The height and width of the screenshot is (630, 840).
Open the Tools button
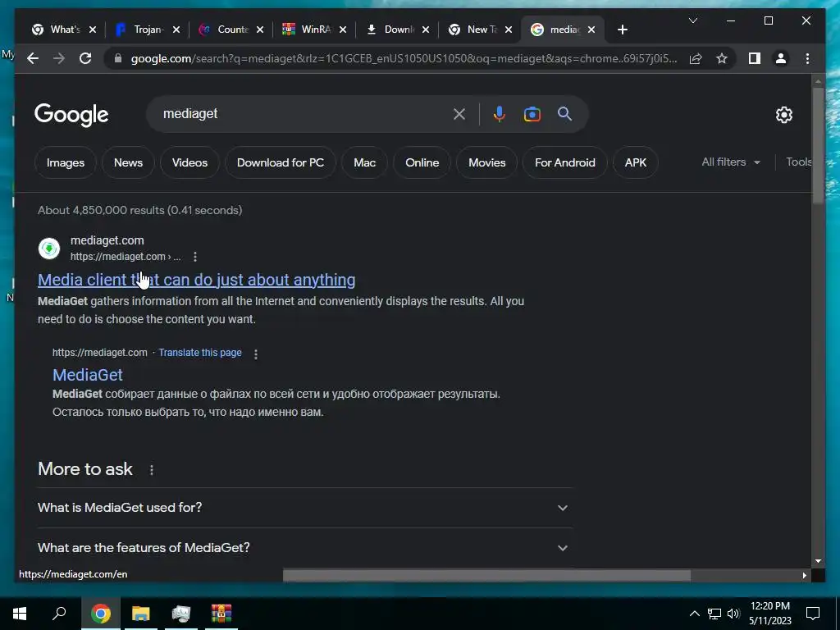pos(799,162)
